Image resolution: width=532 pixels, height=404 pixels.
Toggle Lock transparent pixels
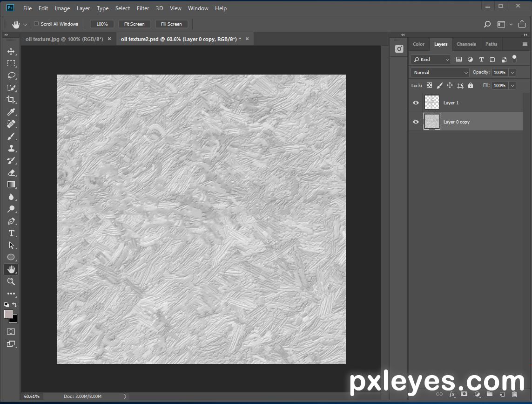coord(429,85)
